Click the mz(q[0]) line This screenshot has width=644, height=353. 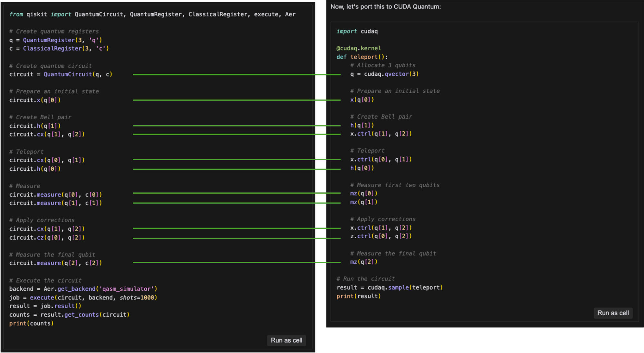point(364,193)
